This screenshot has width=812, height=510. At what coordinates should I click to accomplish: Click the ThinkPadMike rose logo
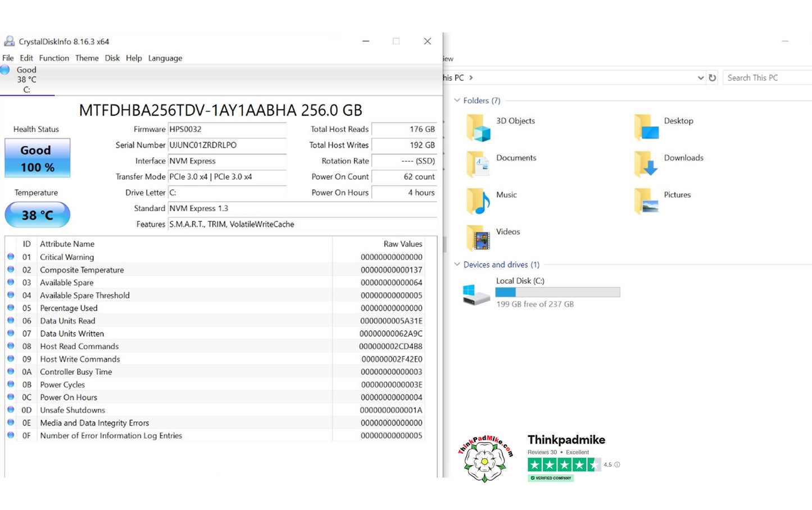pos(485,458)
